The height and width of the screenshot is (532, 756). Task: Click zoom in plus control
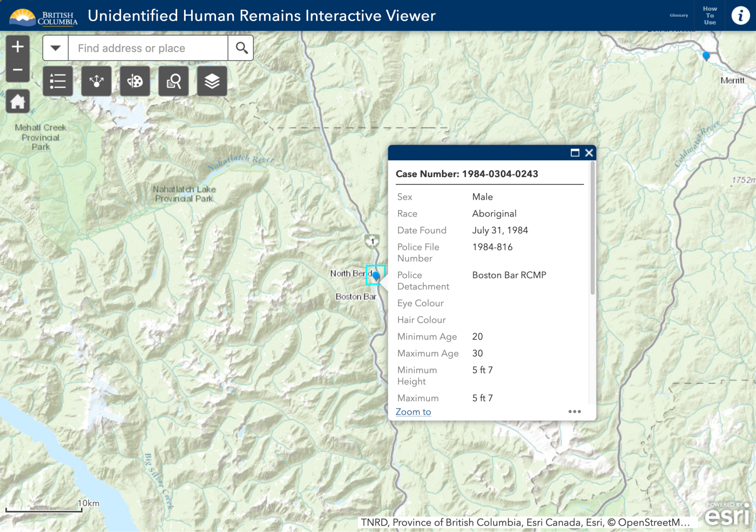click(x=18, y=46)
